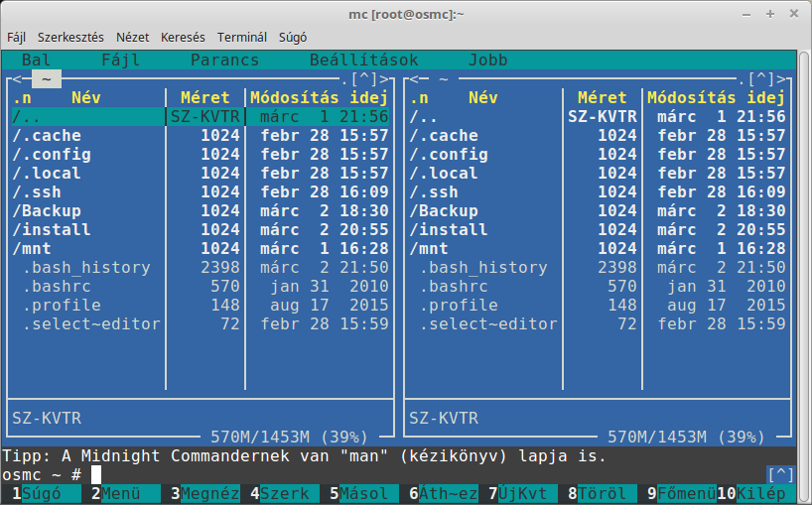Select /.cache directory in left panel
Image resolution: width=812 pixels, height=505 pixels.
[200, 136]
